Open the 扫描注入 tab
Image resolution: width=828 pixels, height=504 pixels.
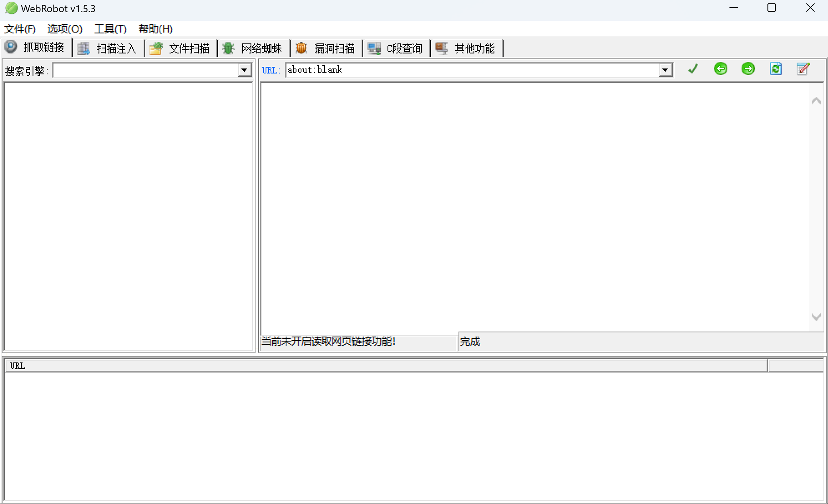pos(108,48)
